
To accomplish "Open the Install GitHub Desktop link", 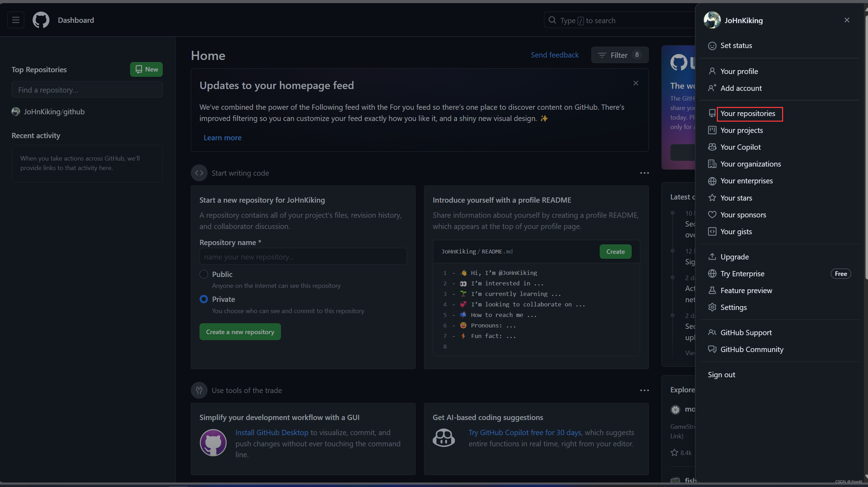I will pyautogui.click(x=272, y=432).
